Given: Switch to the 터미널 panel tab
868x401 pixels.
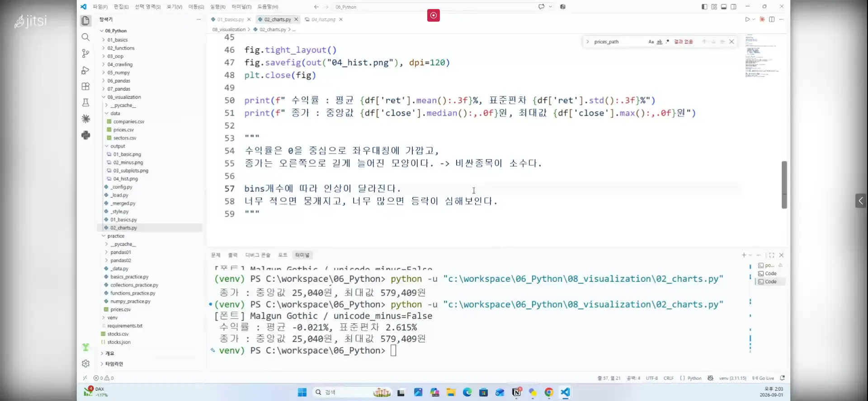Looking at the screenshot, I should [302, 255].
